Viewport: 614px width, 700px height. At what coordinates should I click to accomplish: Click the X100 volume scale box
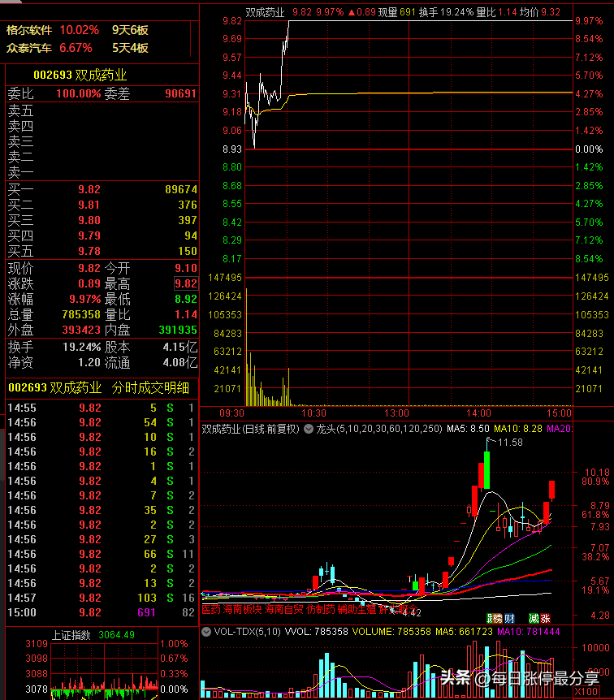point(586,692)
